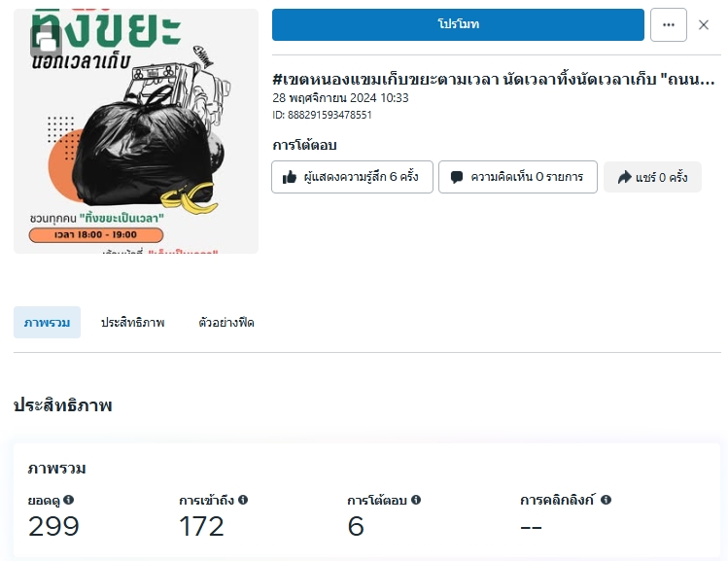Open ความคิดเห็น 0 รายการ comments

[518, 177]
